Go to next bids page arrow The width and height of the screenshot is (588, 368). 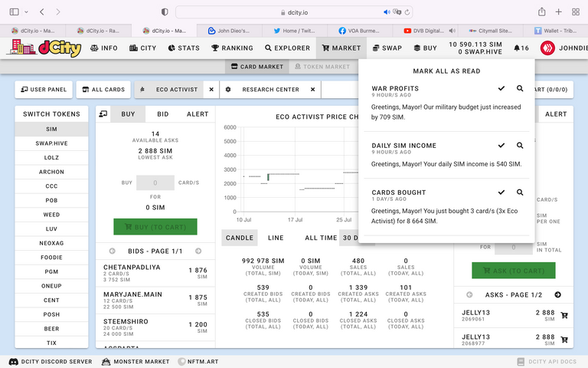click(198, 251)
